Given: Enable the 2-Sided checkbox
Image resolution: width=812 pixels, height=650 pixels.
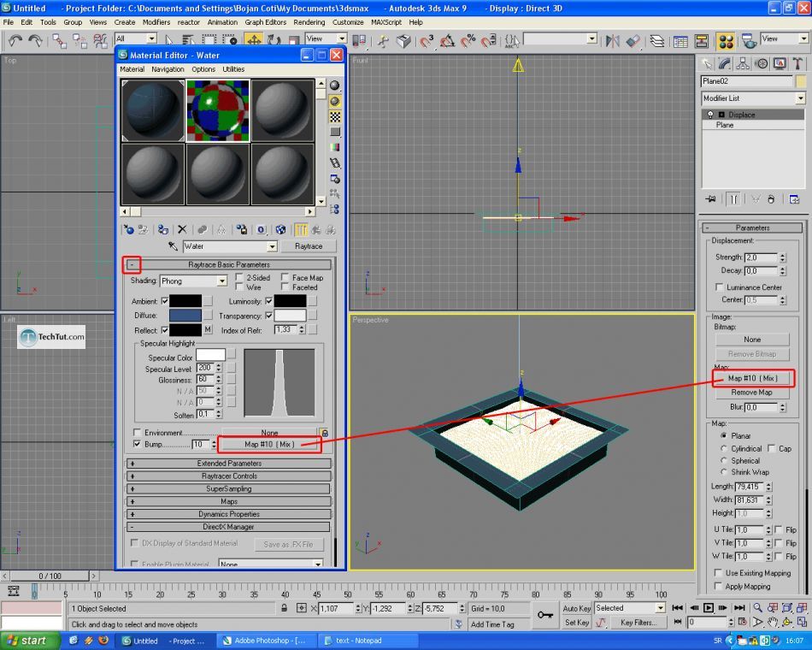Looking at the screenshot, I should point(240,278).
